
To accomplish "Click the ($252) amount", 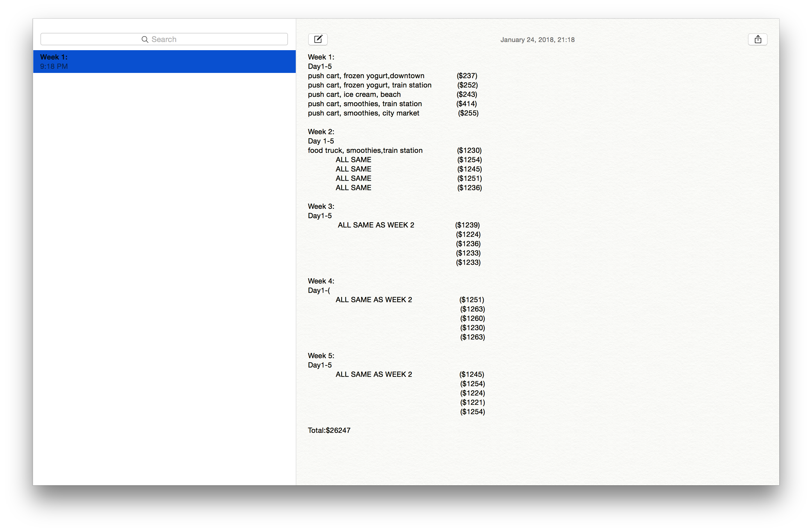I will point(468,85).
